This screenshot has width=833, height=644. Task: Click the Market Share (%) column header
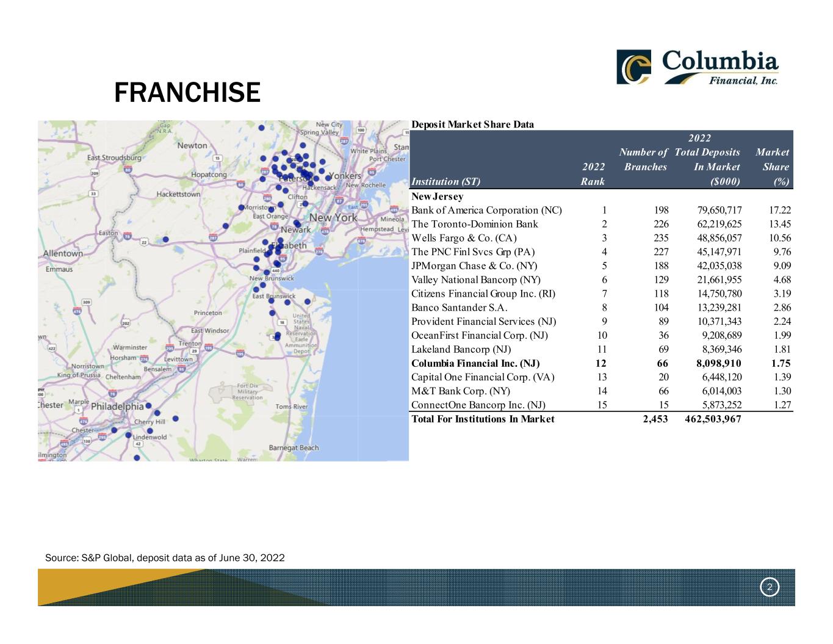tap(772, 167)
